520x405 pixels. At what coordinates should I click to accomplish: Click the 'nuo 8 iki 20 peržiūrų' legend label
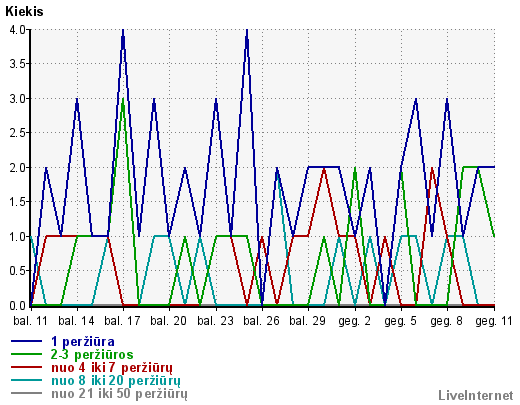(116, 381)
